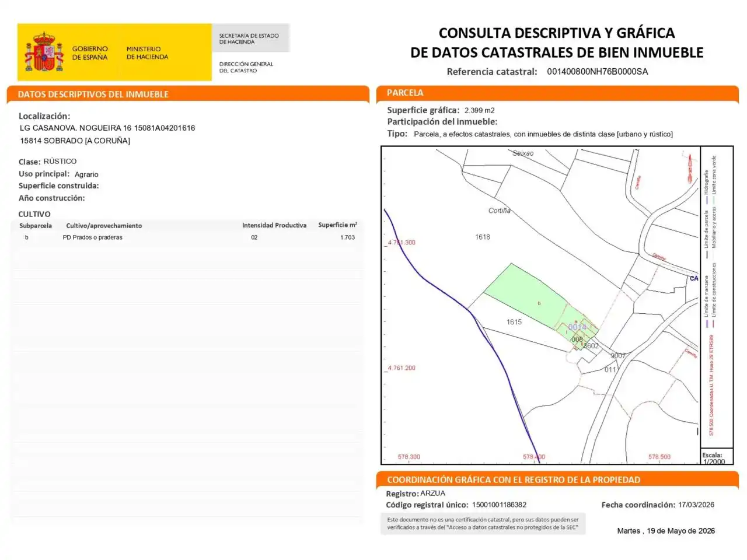The image size is (747, 560).
Task: Select subparcel 'b' in the cultivo table
Action: (x=26, y=237)
